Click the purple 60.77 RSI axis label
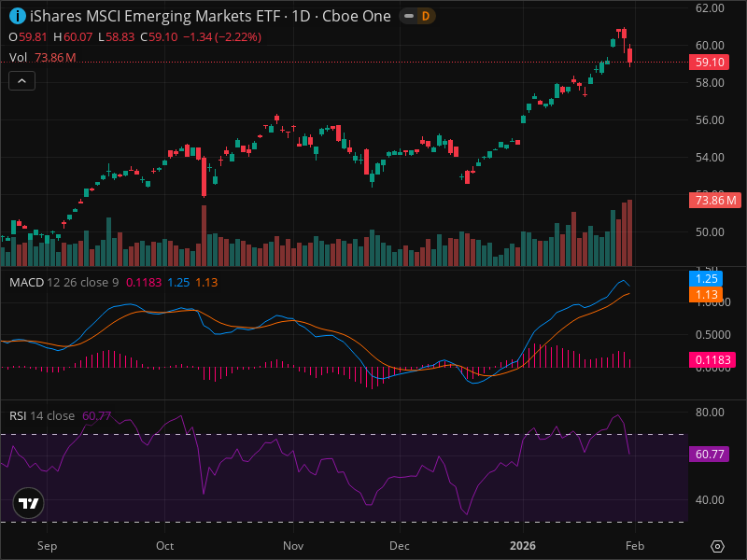The width and height of the screenshot is (747, 560). pyautogui.click(x=709, y=454)
